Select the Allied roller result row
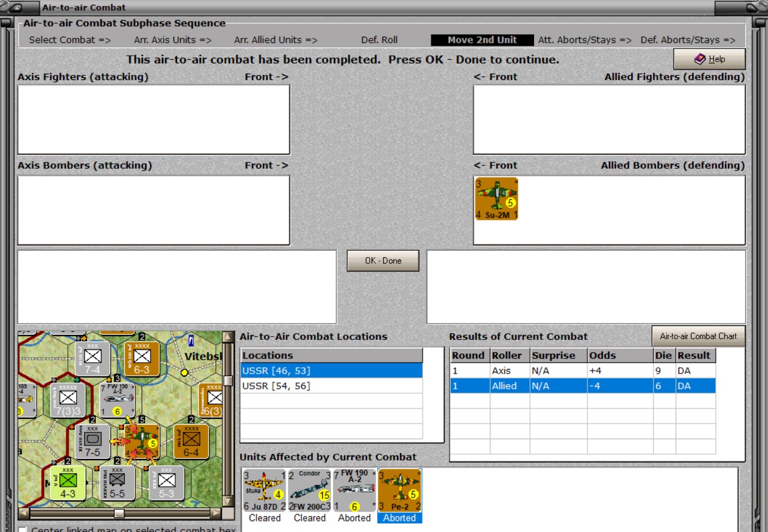The width and height of the screenshot is (768, 532). click(583, 386)
